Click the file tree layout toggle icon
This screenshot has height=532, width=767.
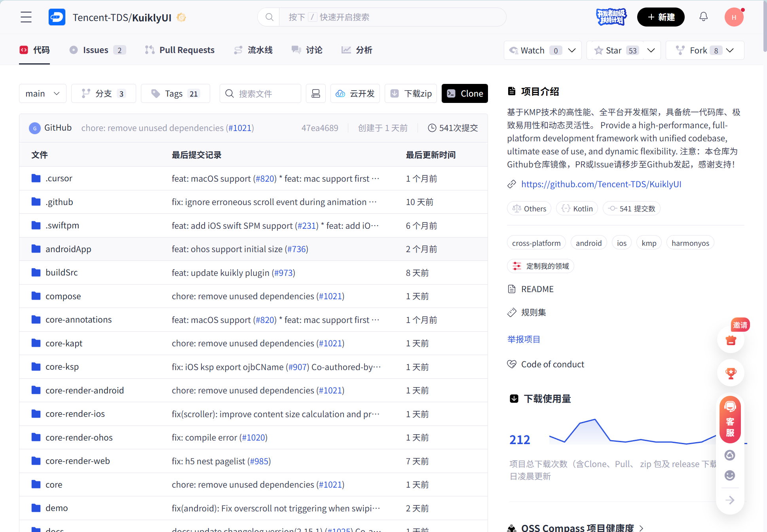click(x=315, y=93)
